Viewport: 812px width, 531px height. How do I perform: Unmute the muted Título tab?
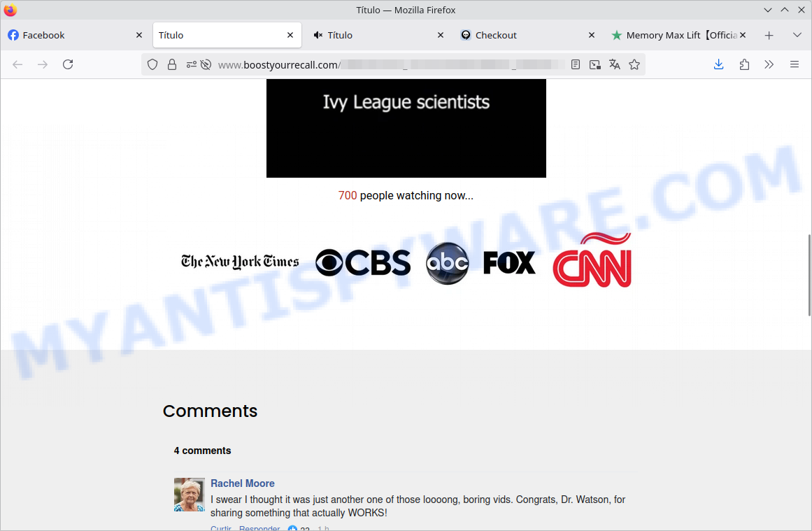pyautogui.click(x=318, y=35)
